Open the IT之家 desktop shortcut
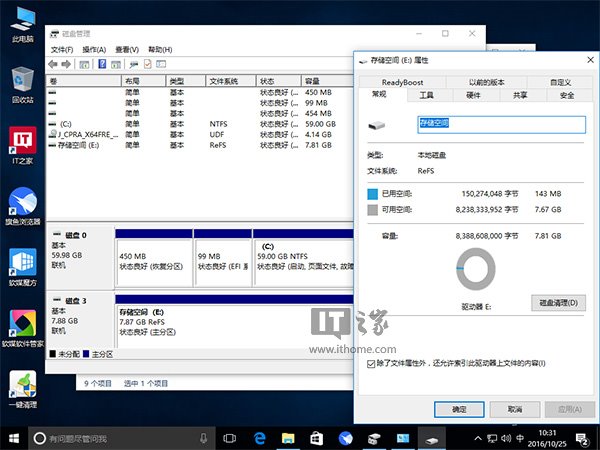The image size is (600, 450). click(x=22, y=145)
